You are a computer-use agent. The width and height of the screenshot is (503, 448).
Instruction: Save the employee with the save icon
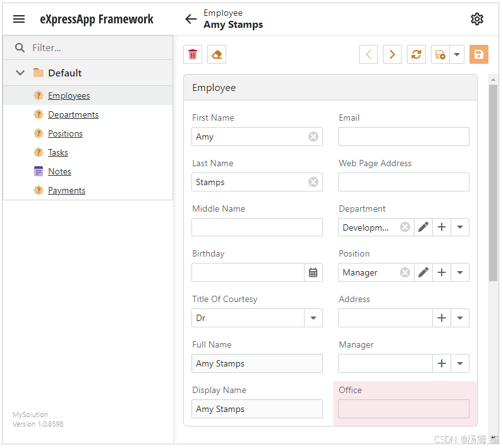(479, 54)
